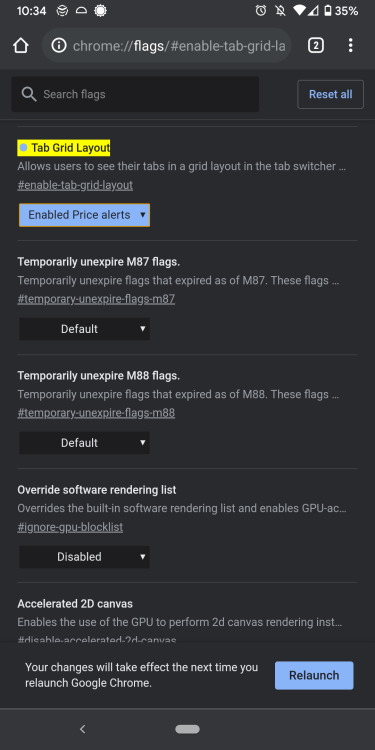Tap the alarm clock status icon

261,11
